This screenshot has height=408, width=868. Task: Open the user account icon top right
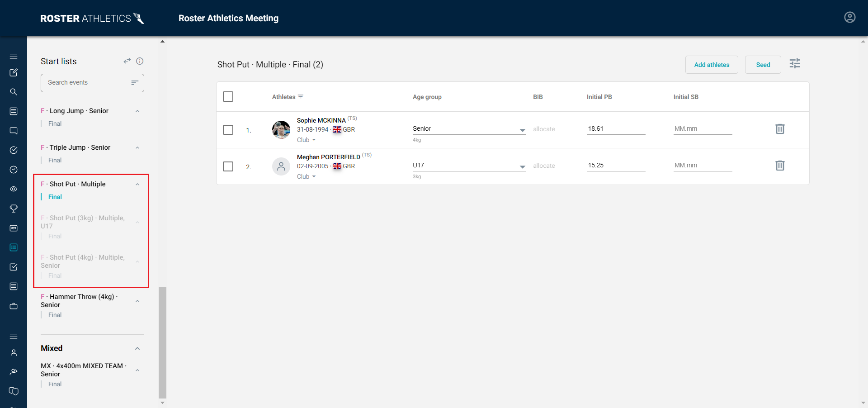pos(850,17)
